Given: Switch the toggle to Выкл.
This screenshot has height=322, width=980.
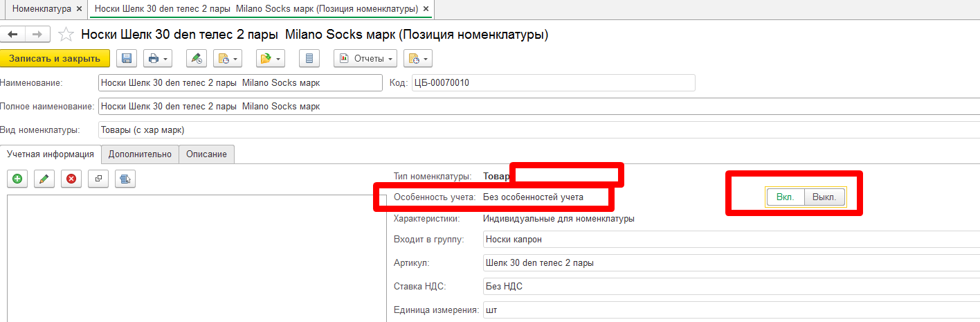Looking at the screenshot, I should [x=824, y=197].
